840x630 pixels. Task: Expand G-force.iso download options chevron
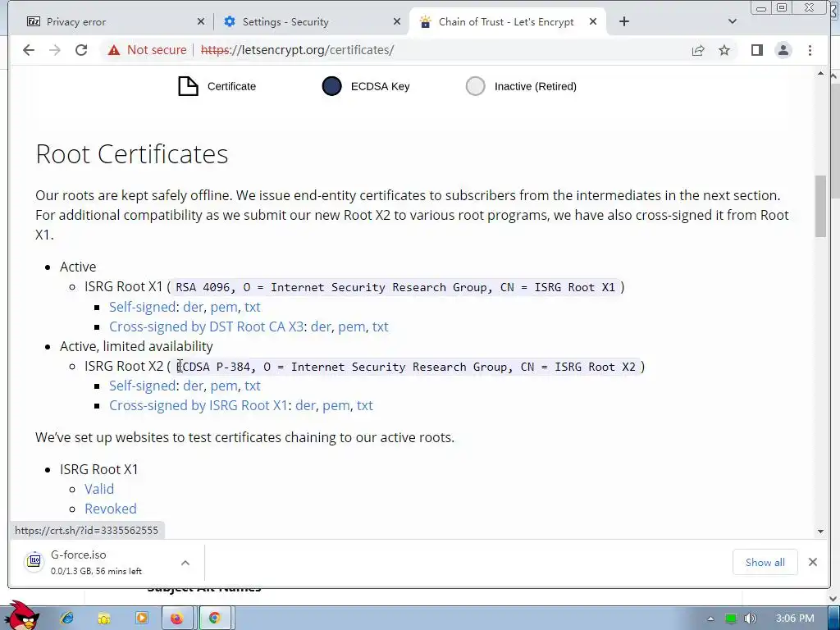click(185, 563)
